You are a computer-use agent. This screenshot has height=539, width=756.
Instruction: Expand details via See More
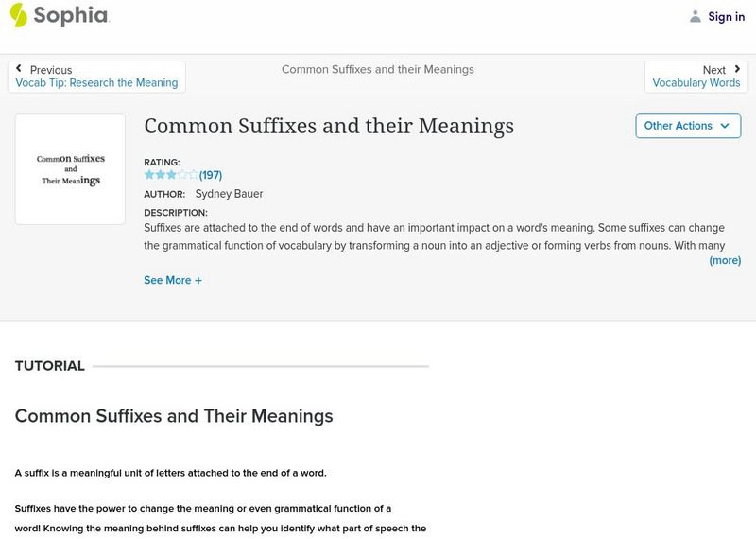click(x=167, y=281)
